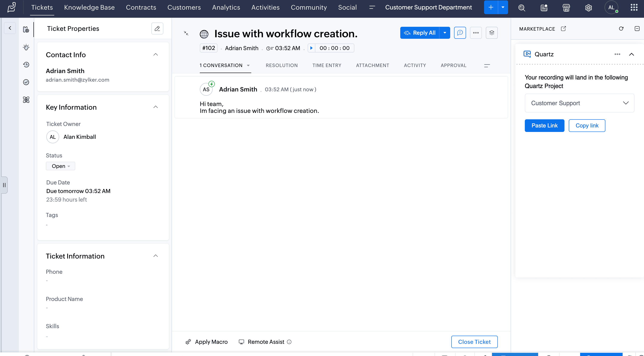Image resolution: width=644 pixels, height=356 pixels.
Task: Open the Customer Support project dropdown
Action: click(579, 103)
